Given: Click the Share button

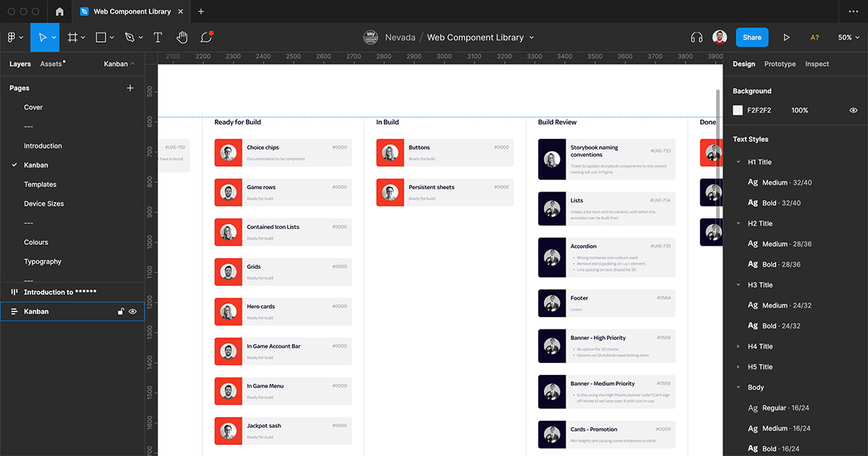Looking at the screenshot, I should [x=752, y=38].
